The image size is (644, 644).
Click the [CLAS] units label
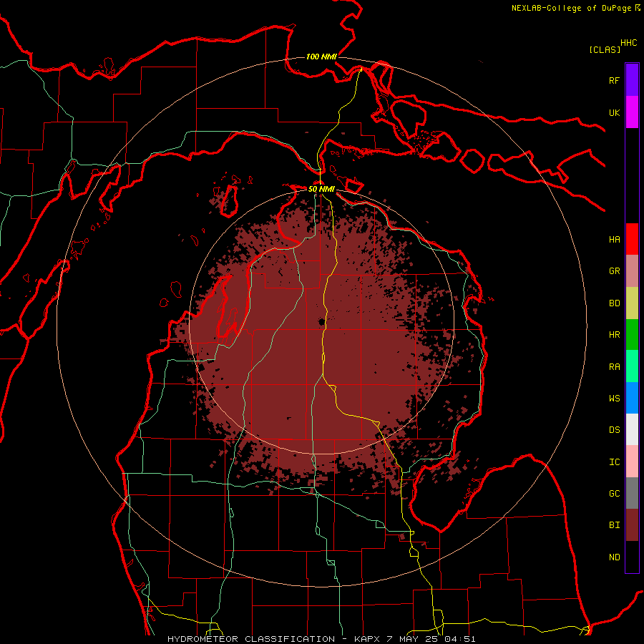tap(605, 49)
